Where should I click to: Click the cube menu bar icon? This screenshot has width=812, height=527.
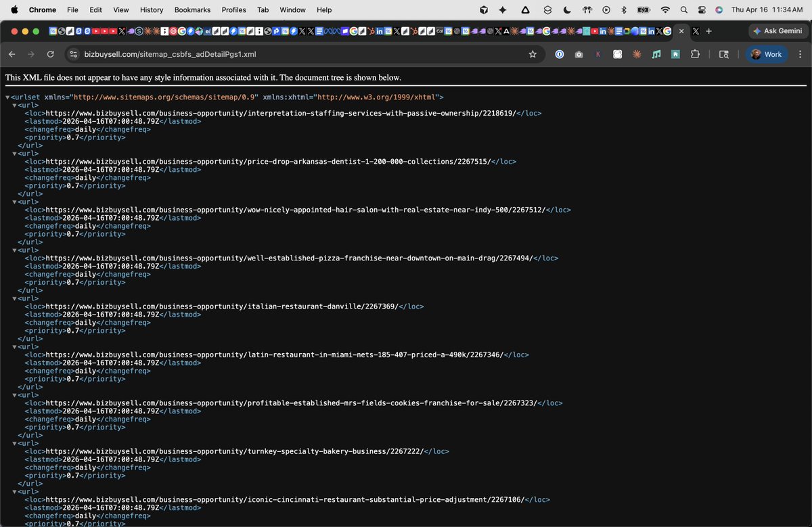[484, 9]
